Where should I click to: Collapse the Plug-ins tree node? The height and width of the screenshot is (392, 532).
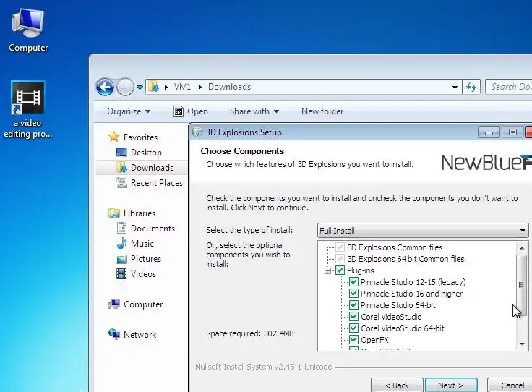click(327, 270)
